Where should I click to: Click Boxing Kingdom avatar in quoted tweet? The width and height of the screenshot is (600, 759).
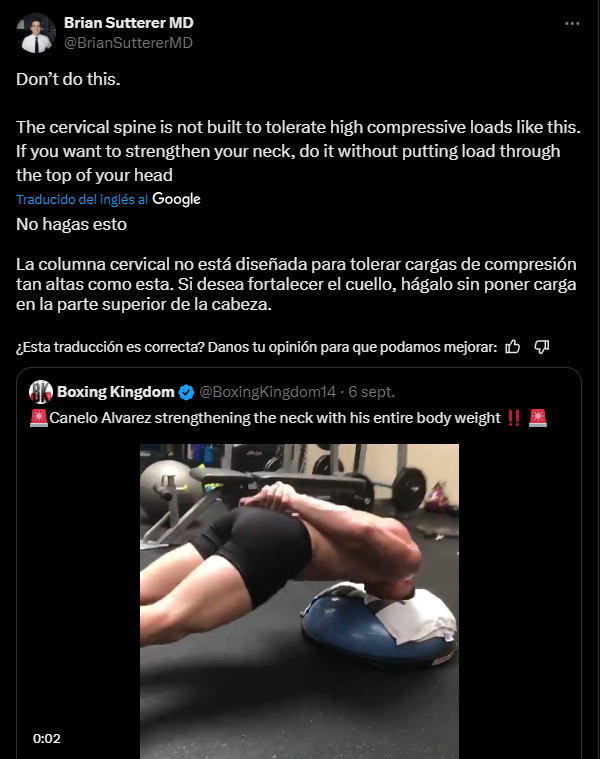[41, 392]
